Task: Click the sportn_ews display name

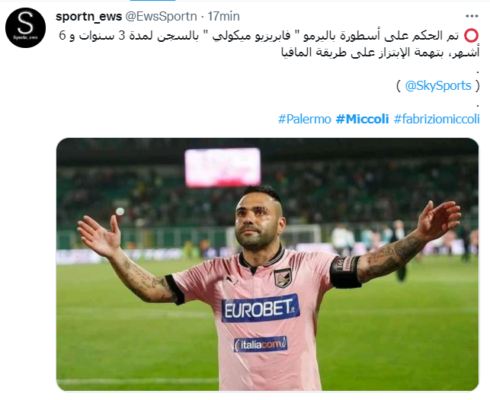Action: [89, 16]
